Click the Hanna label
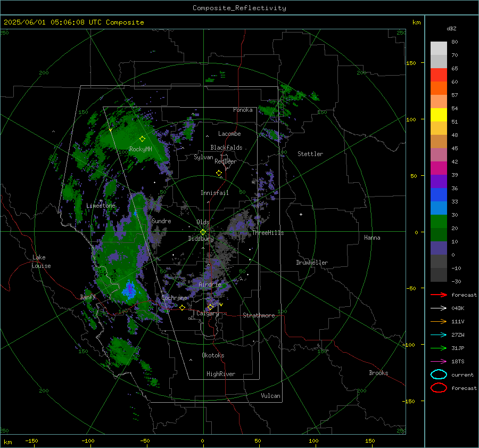 pos(372,238)
